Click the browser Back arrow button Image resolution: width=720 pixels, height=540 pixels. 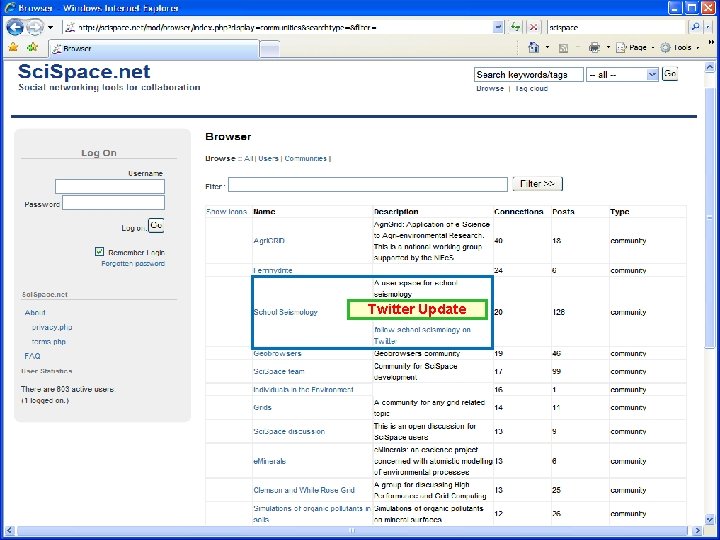15,28
